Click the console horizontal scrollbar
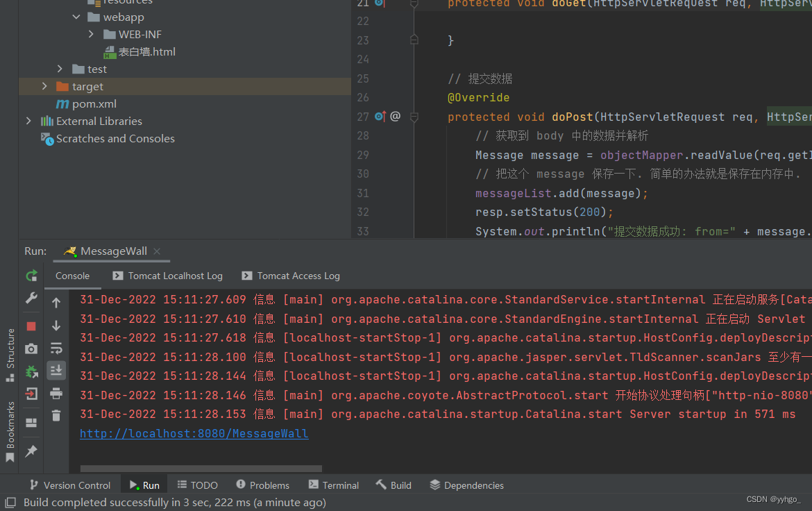The height and width of the screenshot is (511, 812). pos(201,469)
